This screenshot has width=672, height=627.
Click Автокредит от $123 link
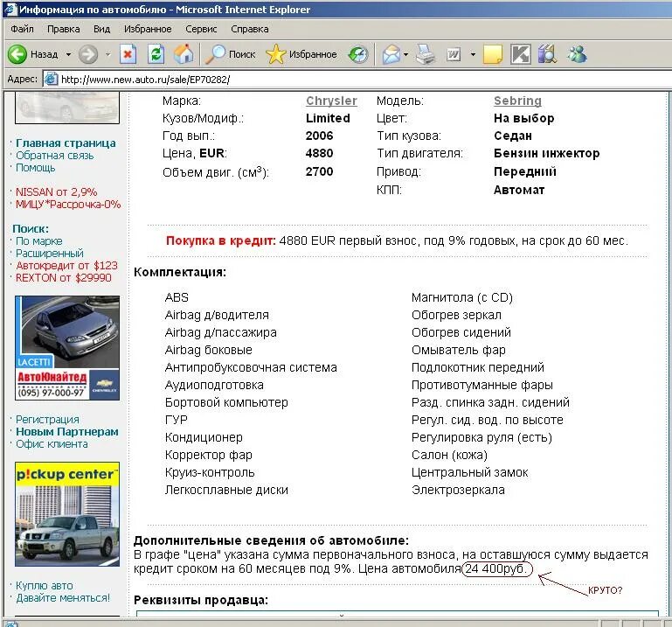(x=66, y=266)
